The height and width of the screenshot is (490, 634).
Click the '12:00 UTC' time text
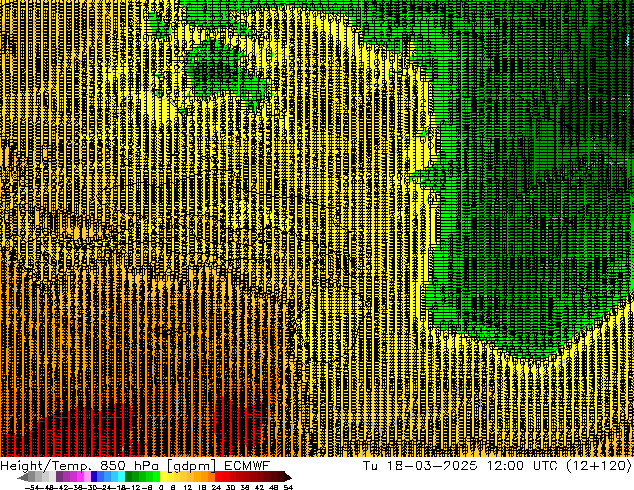522,466
